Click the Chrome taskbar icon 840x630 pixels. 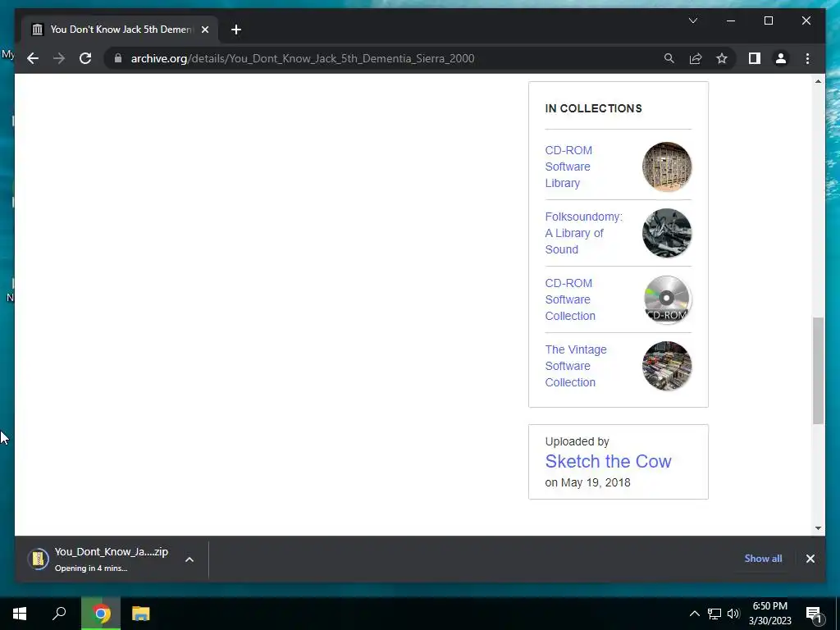point(101,614)
